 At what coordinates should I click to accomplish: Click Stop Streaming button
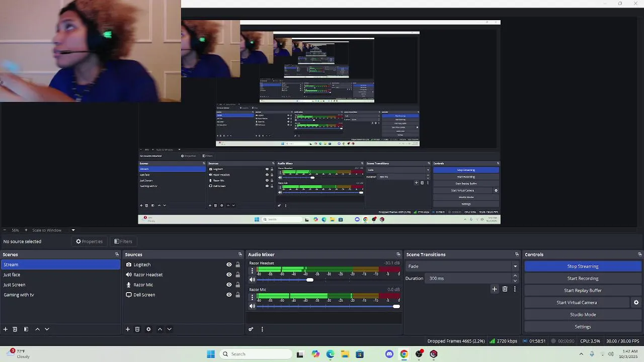[583, 266]
